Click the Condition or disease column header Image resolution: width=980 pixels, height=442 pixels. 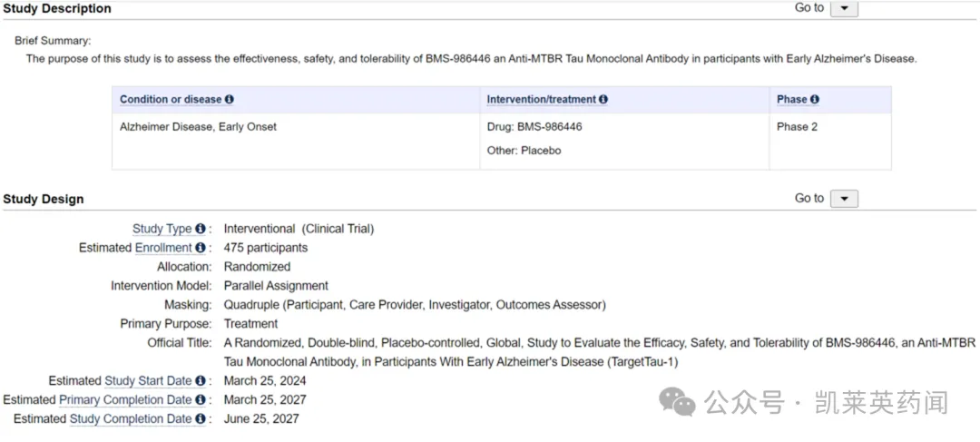coord(171,100)
